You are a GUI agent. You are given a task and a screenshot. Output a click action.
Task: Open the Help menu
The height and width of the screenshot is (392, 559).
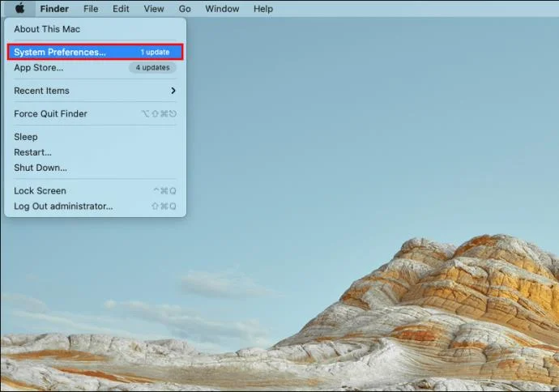click(263, 9)
